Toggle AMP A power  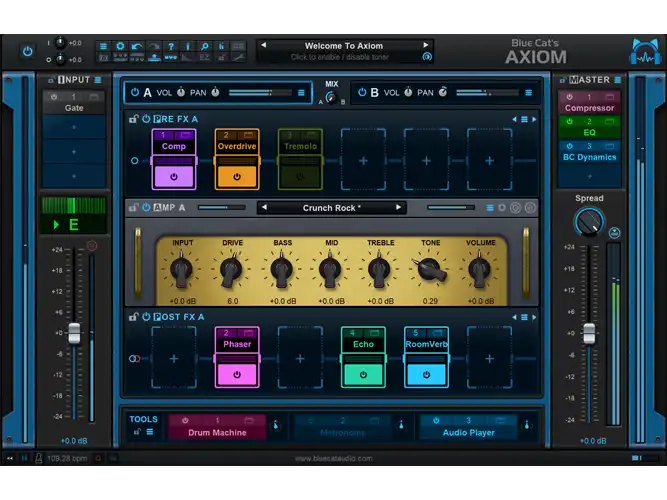(x=146, y=207)
